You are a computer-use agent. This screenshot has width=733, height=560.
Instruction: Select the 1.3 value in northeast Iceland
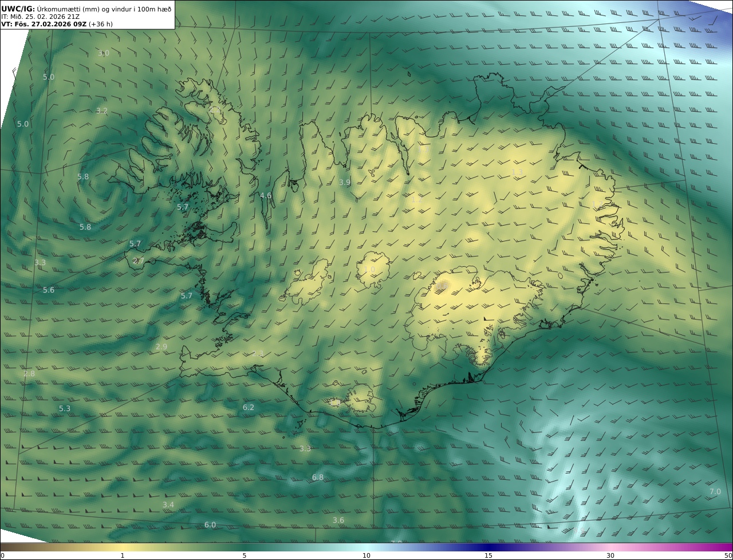click(517, 172)
